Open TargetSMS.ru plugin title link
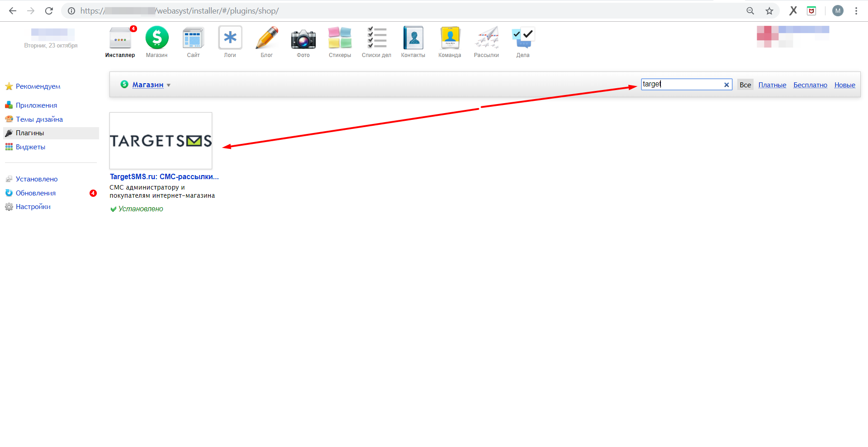 pyautogui.click(x=164, y=177)
